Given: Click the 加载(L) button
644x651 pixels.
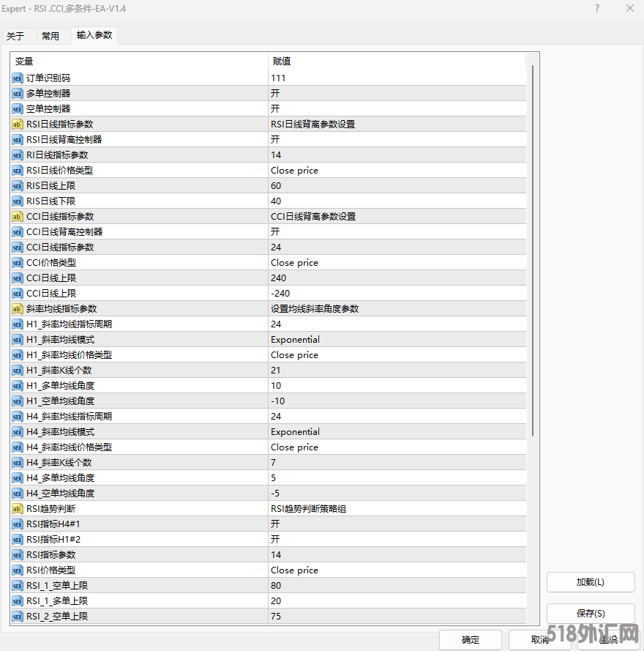Looking at the screenshot, I should coord(591,582).
